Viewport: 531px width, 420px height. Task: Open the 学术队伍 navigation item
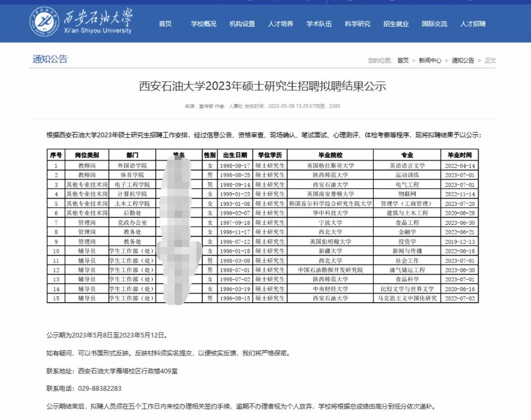(x=319, y=24)
